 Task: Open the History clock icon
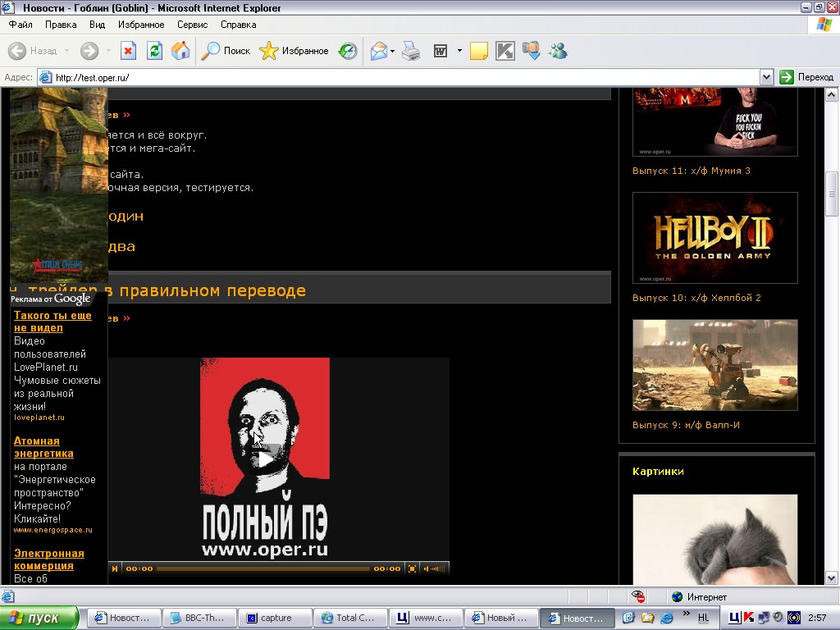[x=348, y=51]
